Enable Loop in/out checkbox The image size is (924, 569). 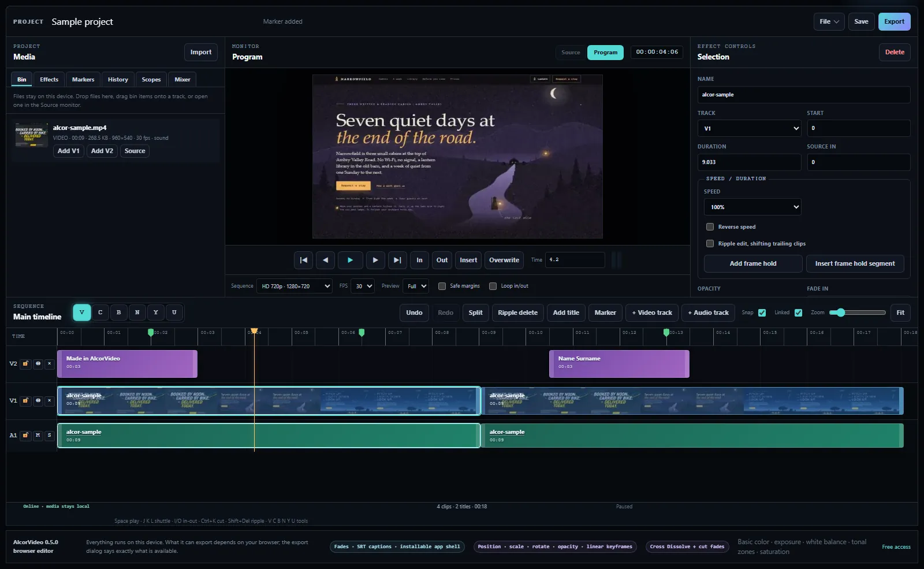coord(493,286)
